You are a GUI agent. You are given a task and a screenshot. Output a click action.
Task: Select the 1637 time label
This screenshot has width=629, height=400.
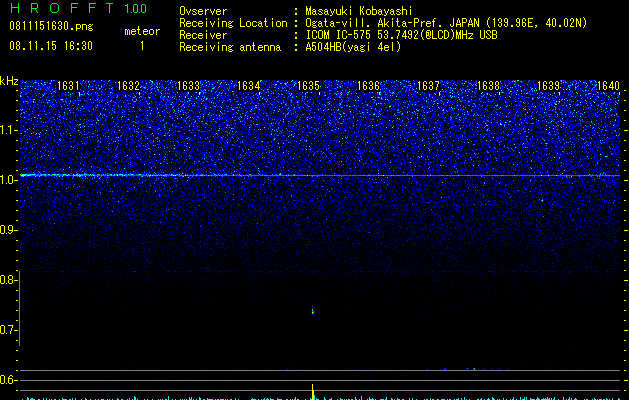pyautogui.click(x=428, y=86)
